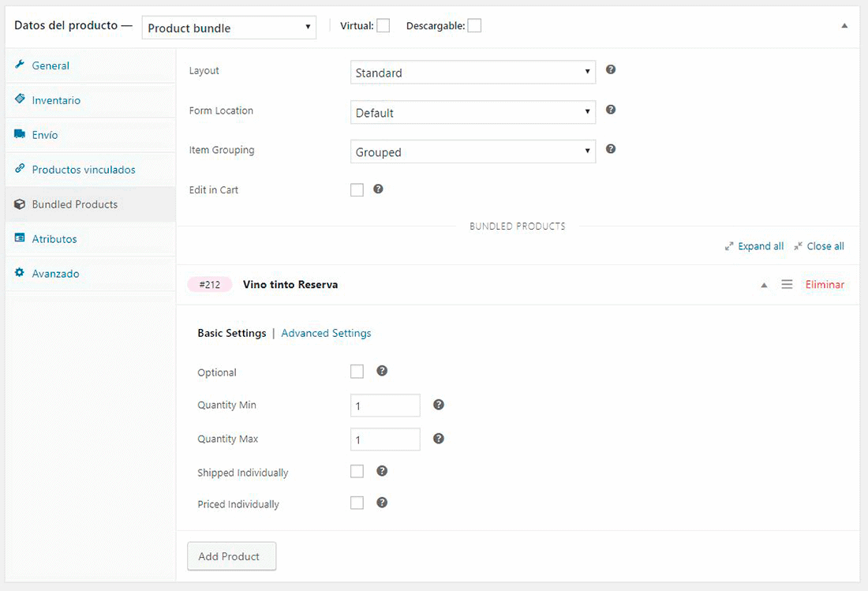
Task: Collapse the Vino tinto Reserva item arrow
Action: tap(764, 285)
